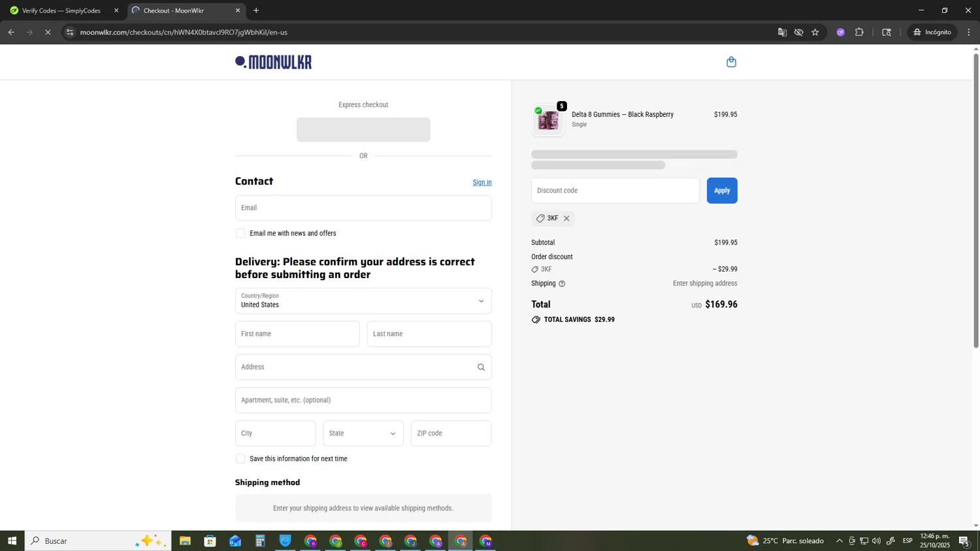Open the State dropdown

pyautogui.click(x=363, y=433)
